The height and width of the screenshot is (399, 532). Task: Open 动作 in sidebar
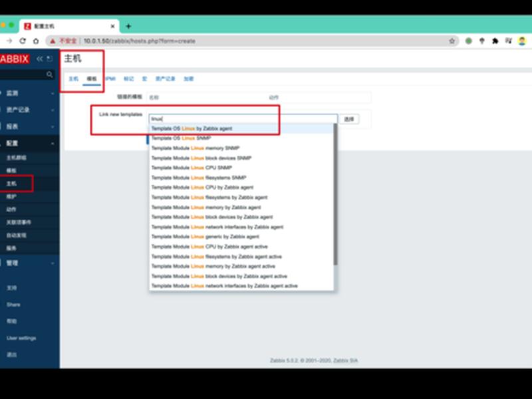11,209
